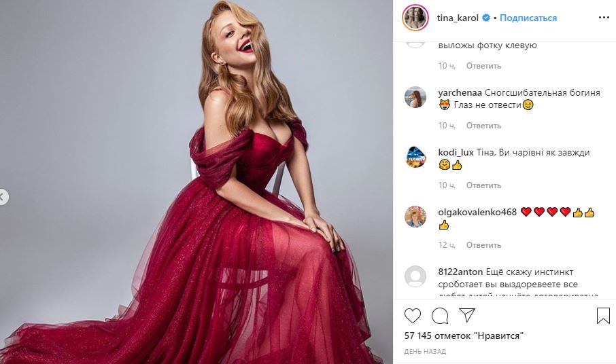The width and height of the screenshot is (616, 364).
Task: Share post via paper plane icon
Action: 467,315
